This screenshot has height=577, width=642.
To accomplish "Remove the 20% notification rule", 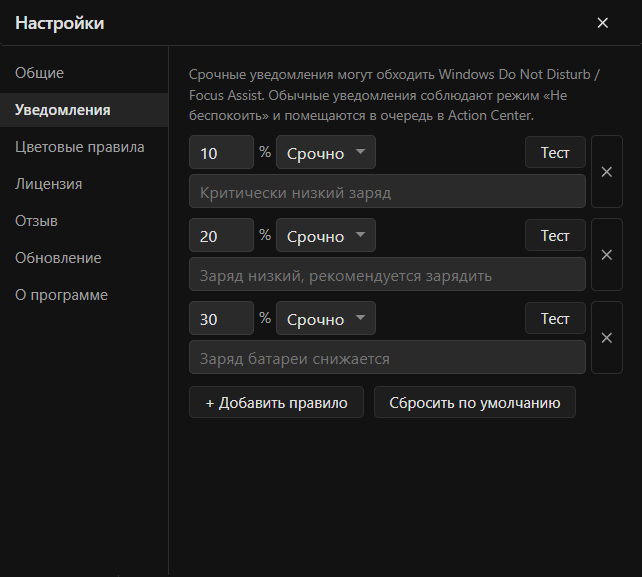I will coord(607,254).
